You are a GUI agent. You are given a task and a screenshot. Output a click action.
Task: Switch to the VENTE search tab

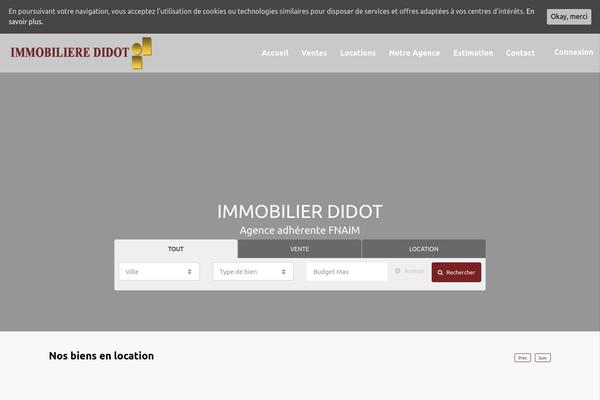299,249
